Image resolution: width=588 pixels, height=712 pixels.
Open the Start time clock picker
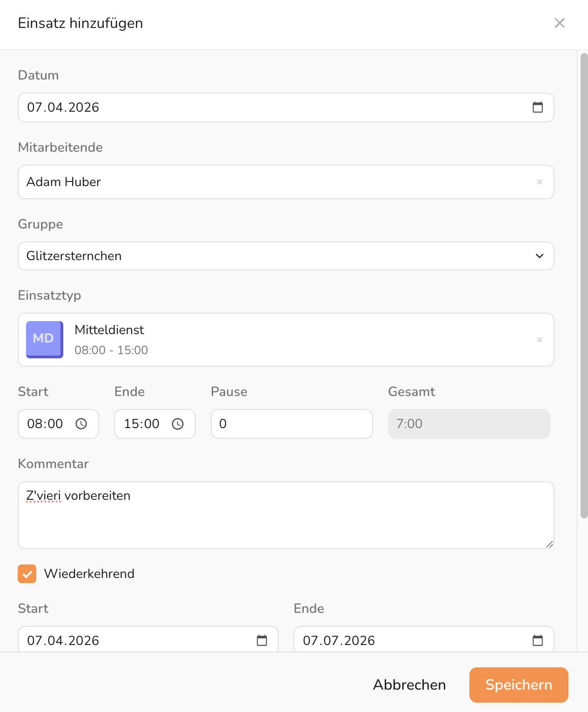81,424
